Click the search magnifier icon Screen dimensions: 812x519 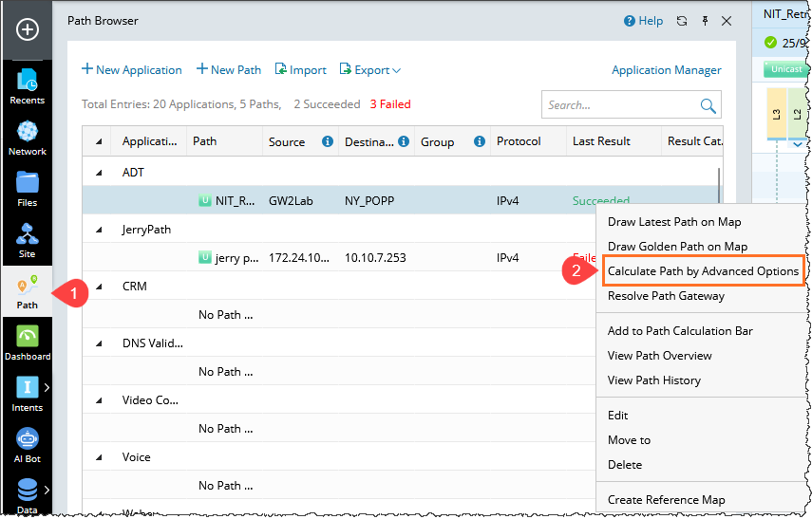click(708, 105)
